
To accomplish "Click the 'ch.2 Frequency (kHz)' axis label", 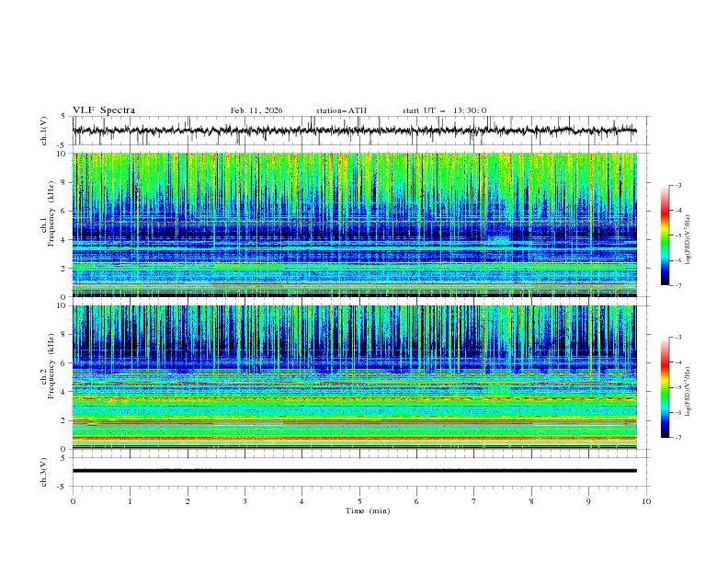I will (48, 366).
